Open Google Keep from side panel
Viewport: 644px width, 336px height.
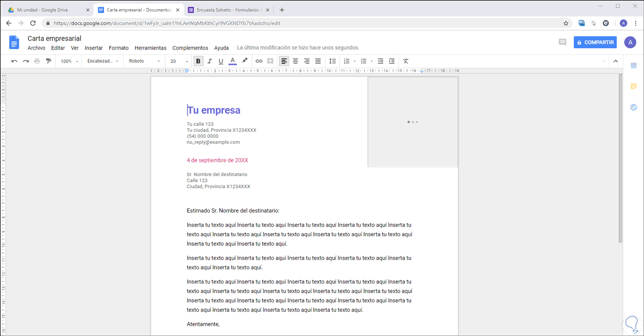(633, 86)
